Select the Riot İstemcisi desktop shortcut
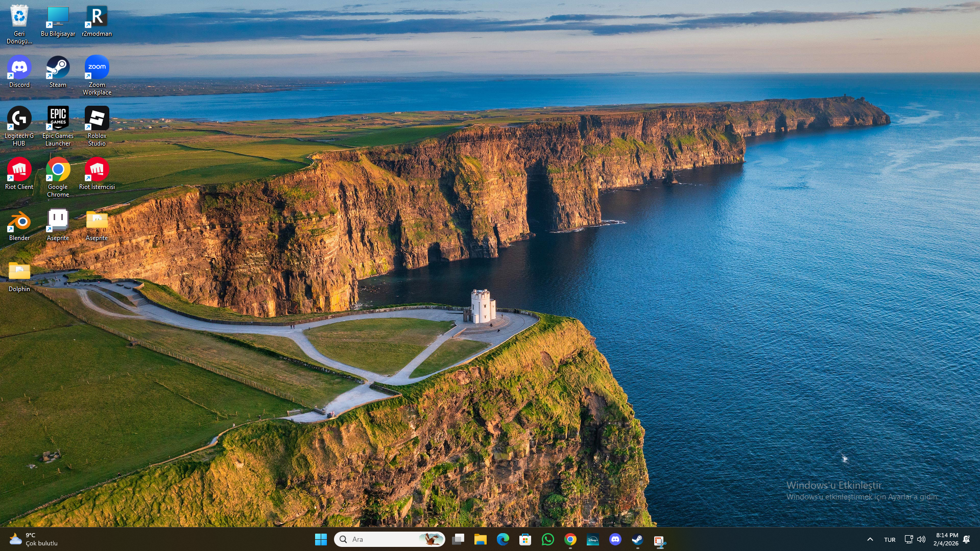The height and width of the screenshot is (551, 980). pos(97,174)
